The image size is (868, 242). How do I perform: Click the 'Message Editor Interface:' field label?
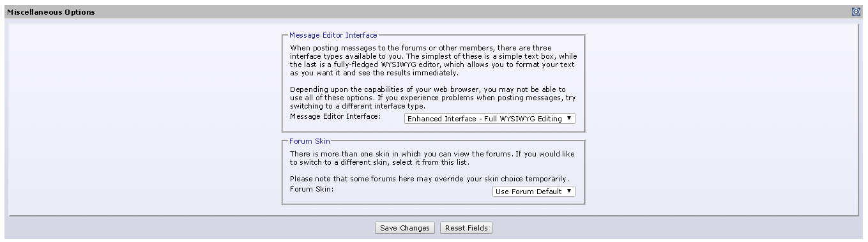point(335,117)
